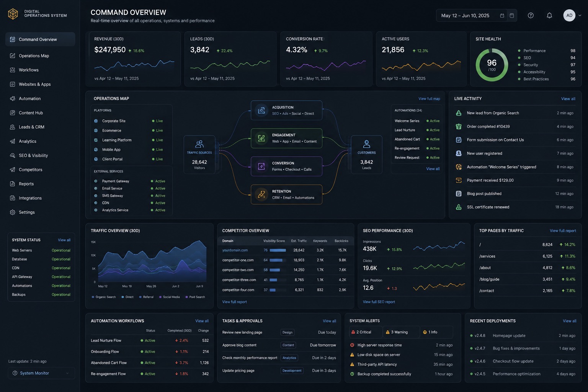Select the v2.4.8 Homepage update deployment

pos(523,336)
